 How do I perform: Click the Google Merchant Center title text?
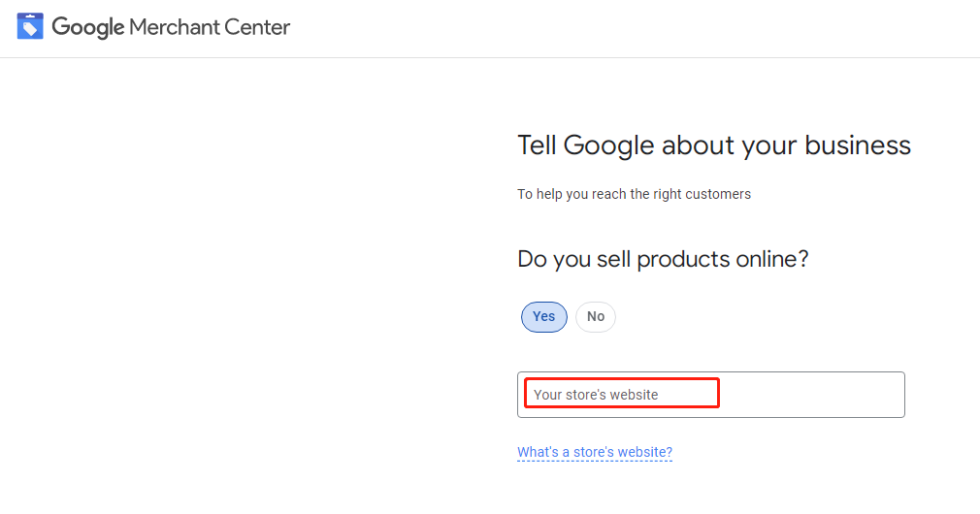pos(171,27)
